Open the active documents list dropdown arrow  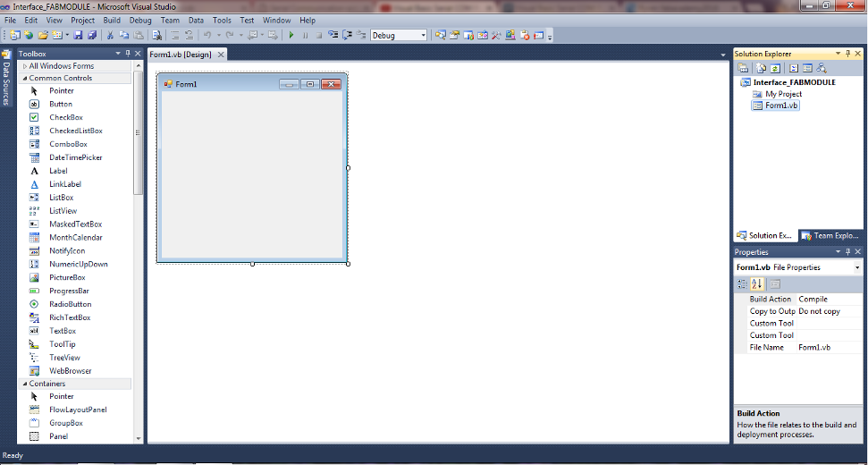(x=723, y=55)
